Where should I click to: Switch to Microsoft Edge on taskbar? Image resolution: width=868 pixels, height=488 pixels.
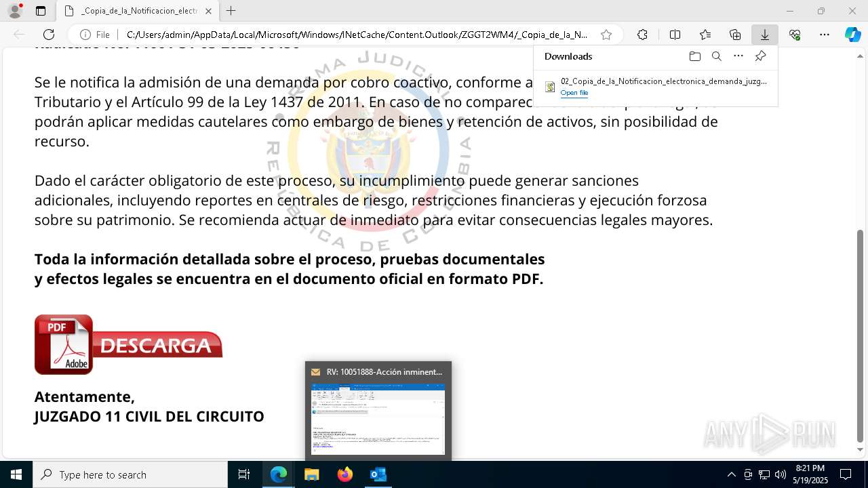point(279,474)
